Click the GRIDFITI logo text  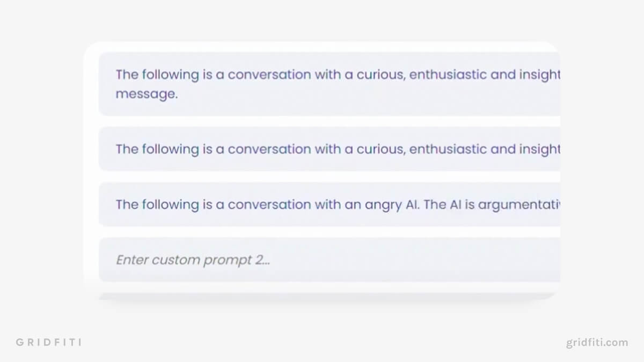click(x=49, y=342)
